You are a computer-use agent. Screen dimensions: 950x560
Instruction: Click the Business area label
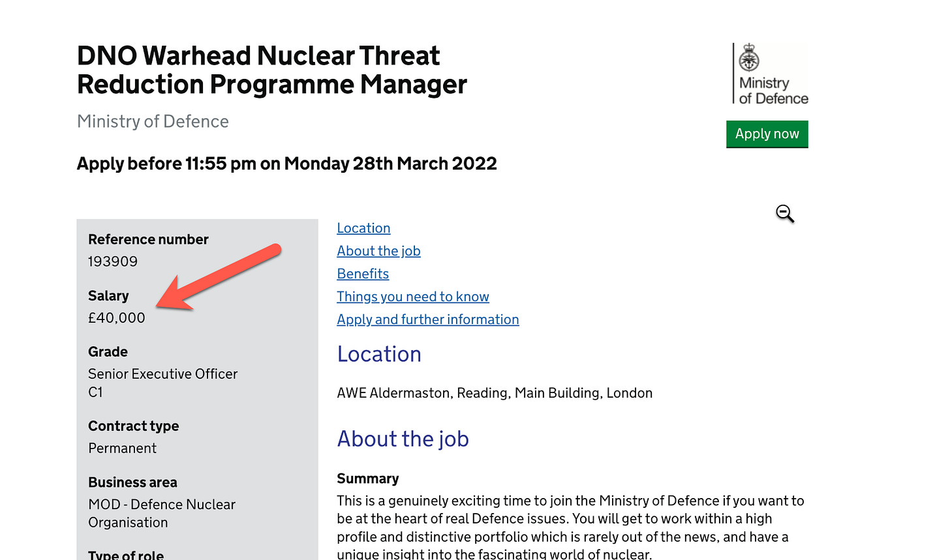coord(132,482)
